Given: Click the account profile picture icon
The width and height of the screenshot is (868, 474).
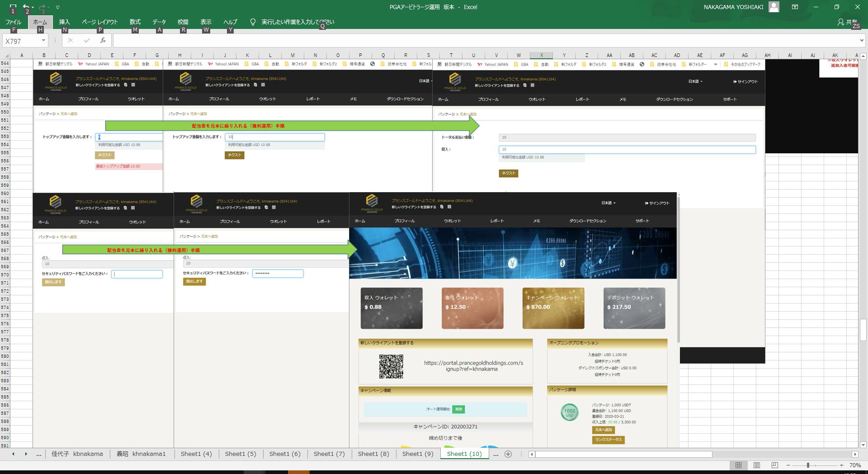Looking at the screenshot, I should click(774, 7).
